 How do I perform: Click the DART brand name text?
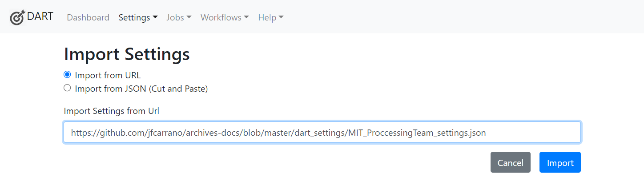point(40,17)
